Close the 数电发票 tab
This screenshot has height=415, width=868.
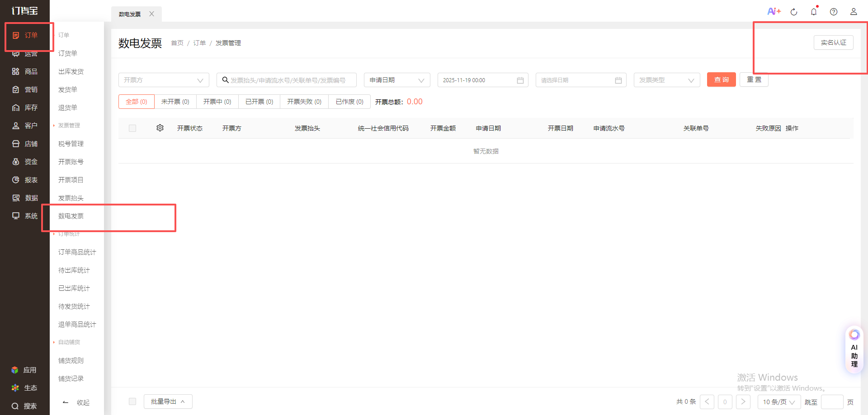click(152, 14)
